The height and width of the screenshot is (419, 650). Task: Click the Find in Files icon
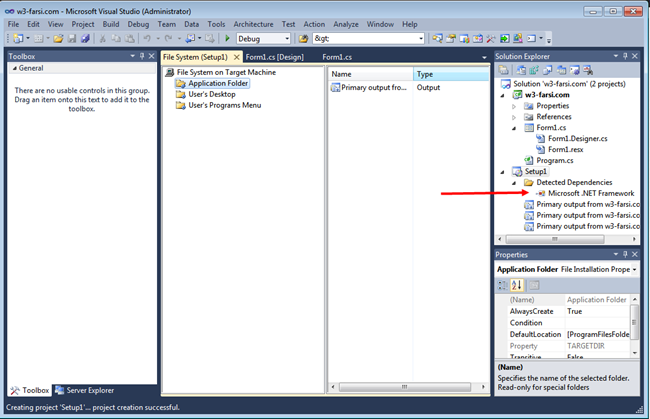[x=303, y=39]
